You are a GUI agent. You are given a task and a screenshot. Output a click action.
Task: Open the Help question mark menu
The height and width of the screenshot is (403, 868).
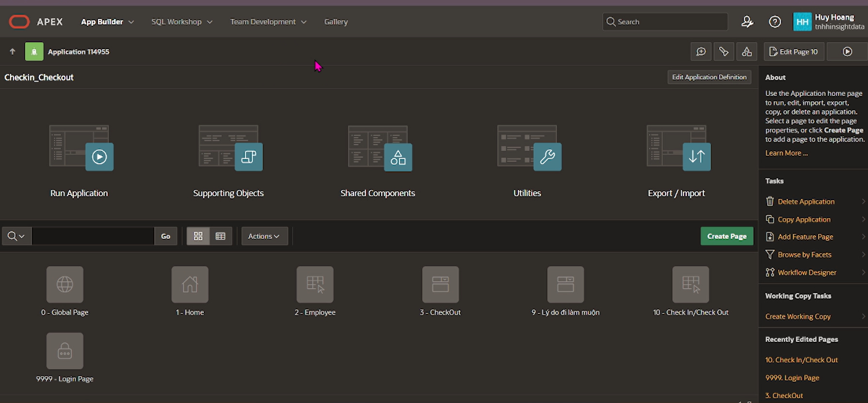point(775,22)
